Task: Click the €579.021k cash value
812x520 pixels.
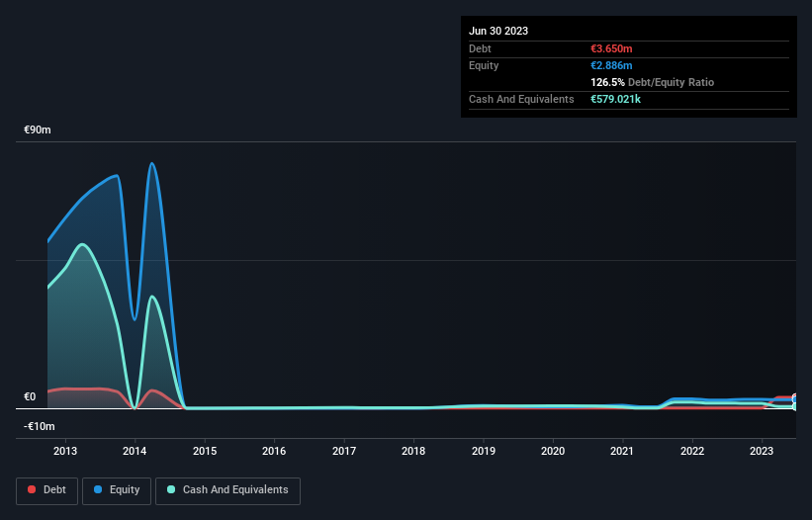Action: pyautogui.click(x=616, y=99)
